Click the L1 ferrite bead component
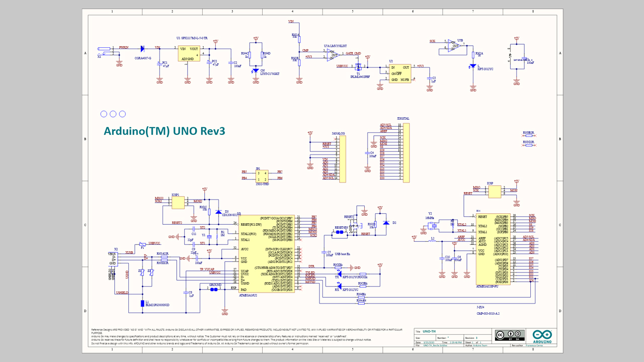 coord(143,303)
